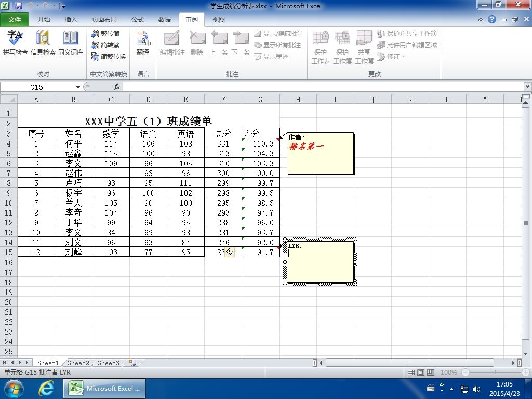The image size is (532, 399).
Task: Expand the formula bar
Action: click(x=528, y=87)
